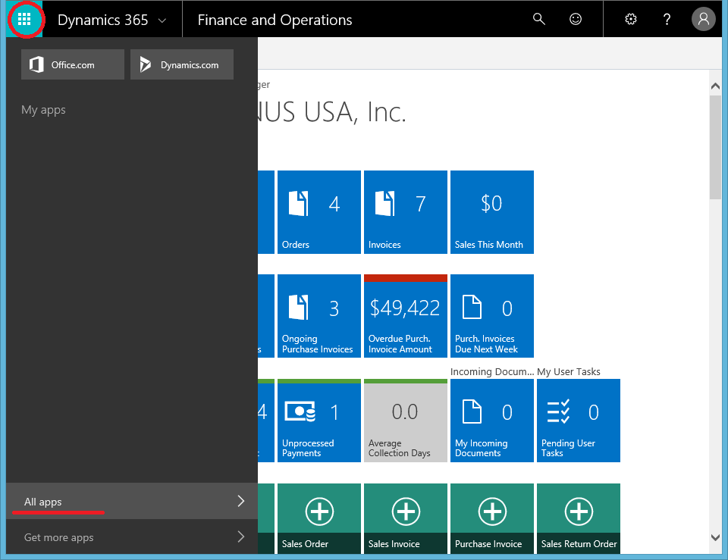The width and height of the screenshot is (728, 560).
Task: Open the app launcher waffle icon
Action: (x=24, y=19)
